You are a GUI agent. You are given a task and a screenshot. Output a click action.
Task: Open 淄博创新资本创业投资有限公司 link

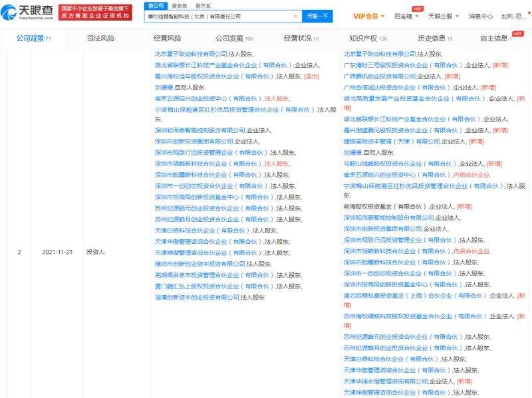pos(197,298)
